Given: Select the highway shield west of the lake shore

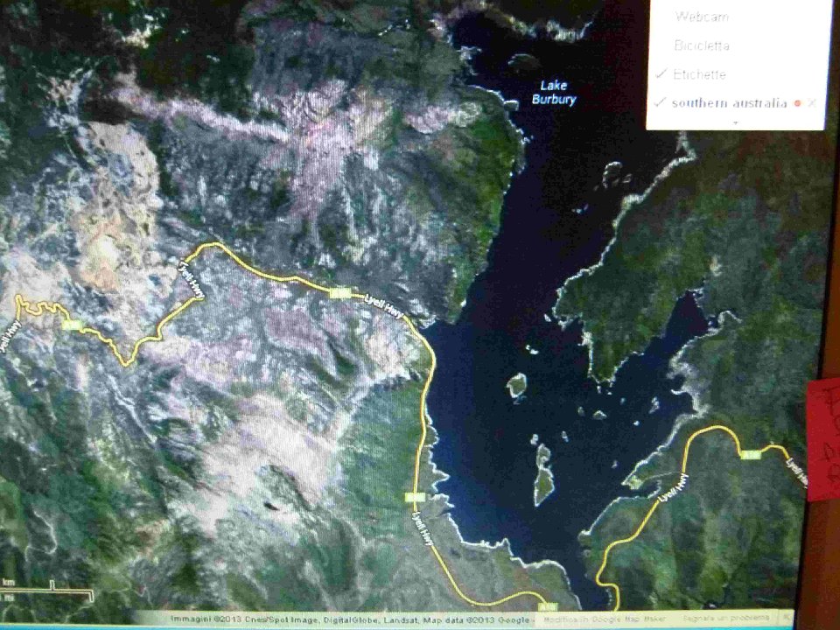Looking at the screenshot, I should click(415, 497).
